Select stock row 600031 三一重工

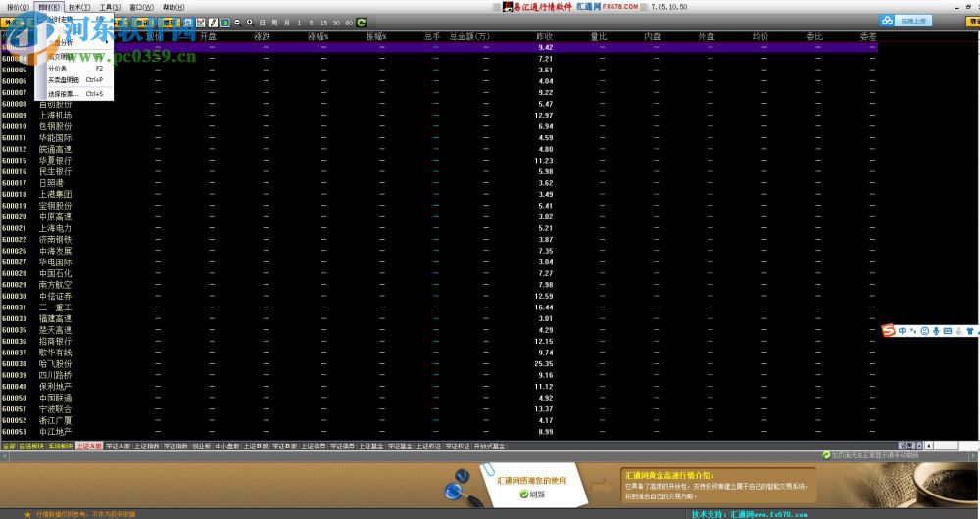click(439, 307)
